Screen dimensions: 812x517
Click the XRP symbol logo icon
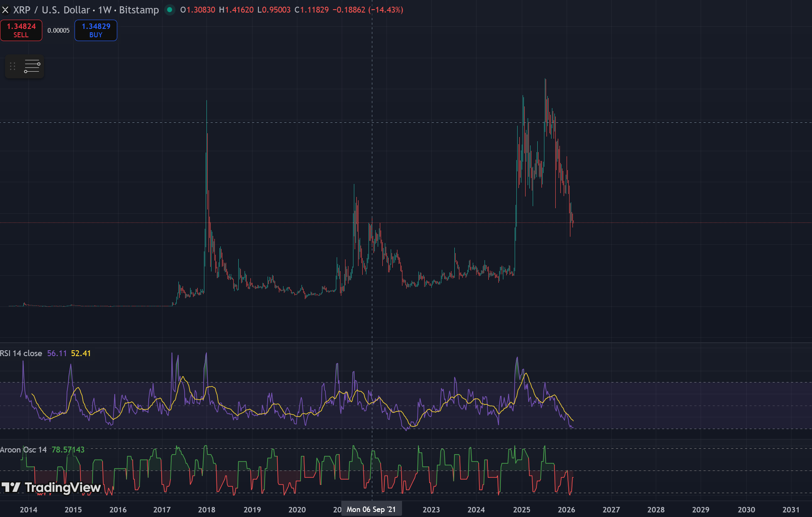[5, 10]
